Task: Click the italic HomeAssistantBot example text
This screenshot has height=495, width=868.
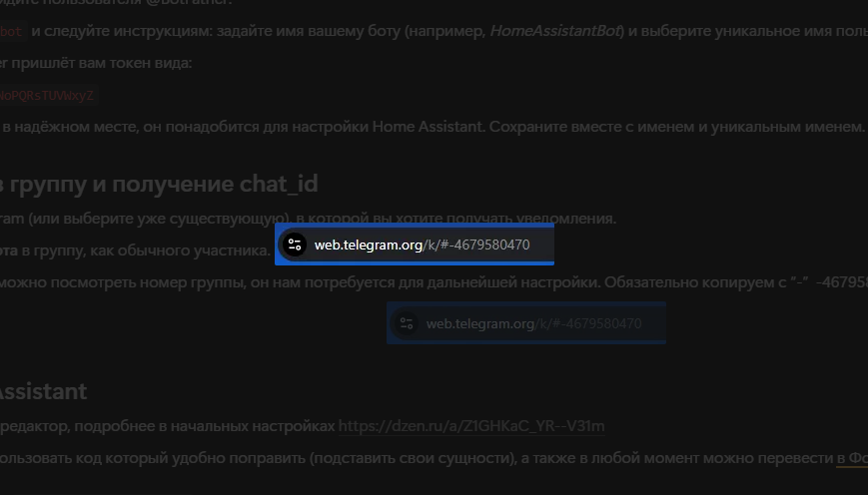Action: [x=555, y=31]
